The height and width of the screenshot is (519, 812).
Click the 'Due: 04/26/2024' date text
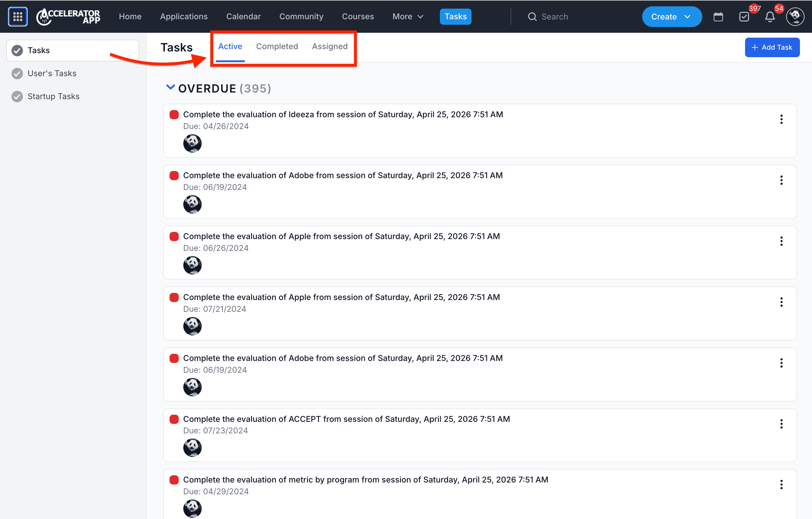pyautogui.click(x=216, y=126)
